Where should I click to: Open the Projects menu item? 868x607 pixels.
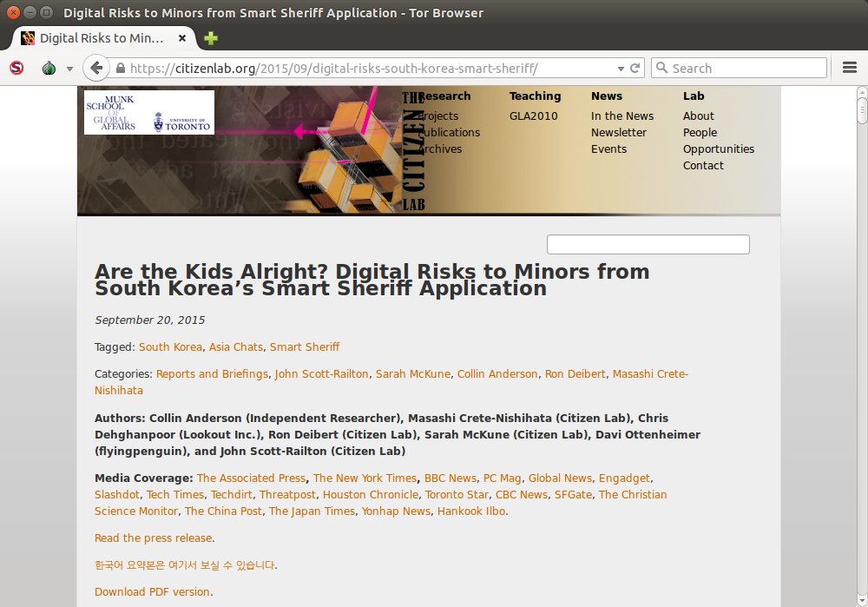click(438, 115)
